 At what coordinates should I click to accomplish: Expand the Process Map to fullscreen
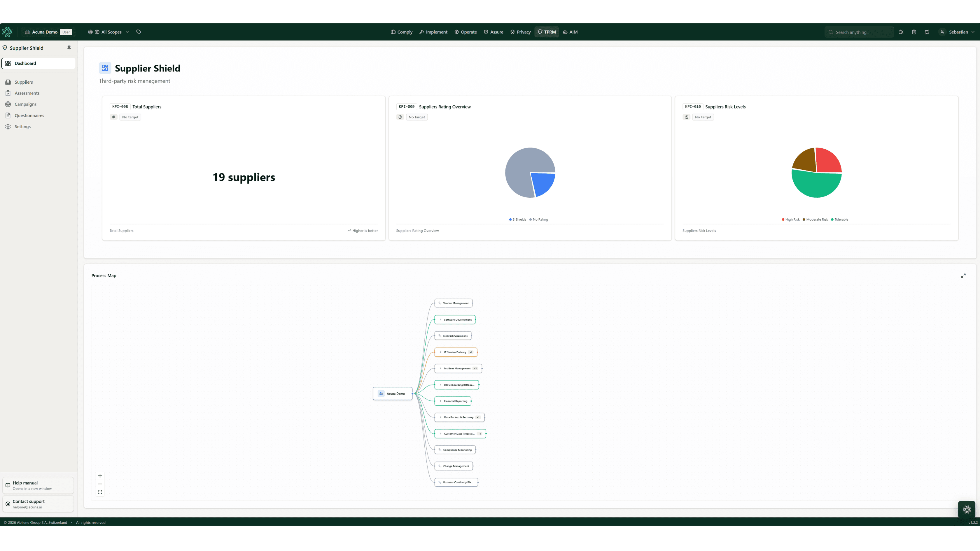click(963, 276)
